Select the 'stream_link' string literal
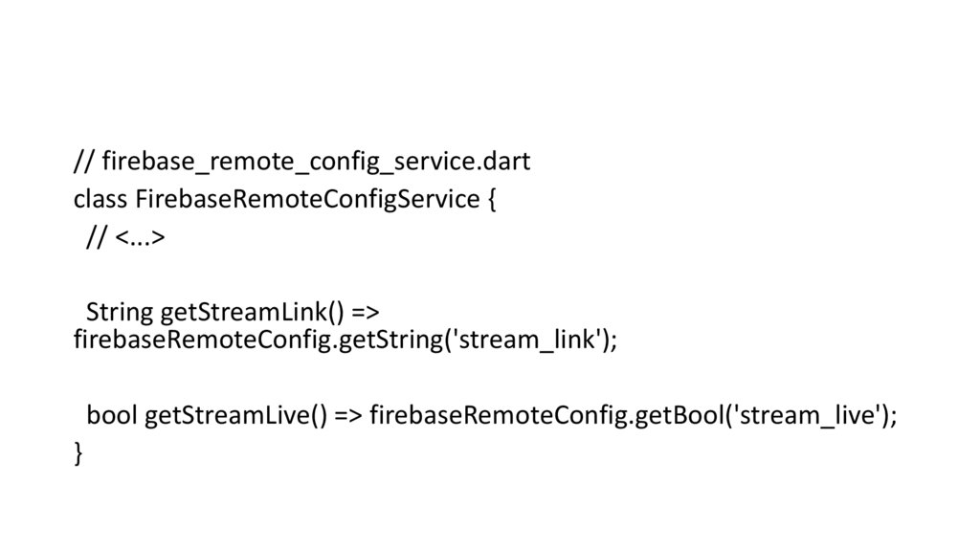 click(529, 339)
